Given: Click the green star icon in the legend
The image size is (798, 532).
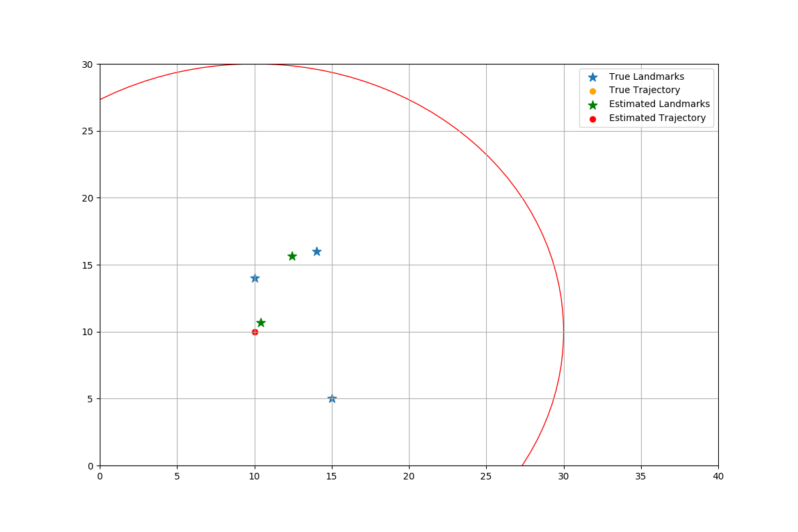Looking at the screenshot, I should pos(593,104).
